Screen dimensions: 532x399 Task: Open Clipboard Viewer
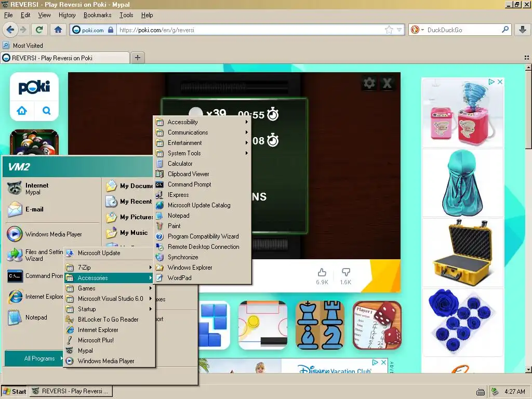[203, 174]
